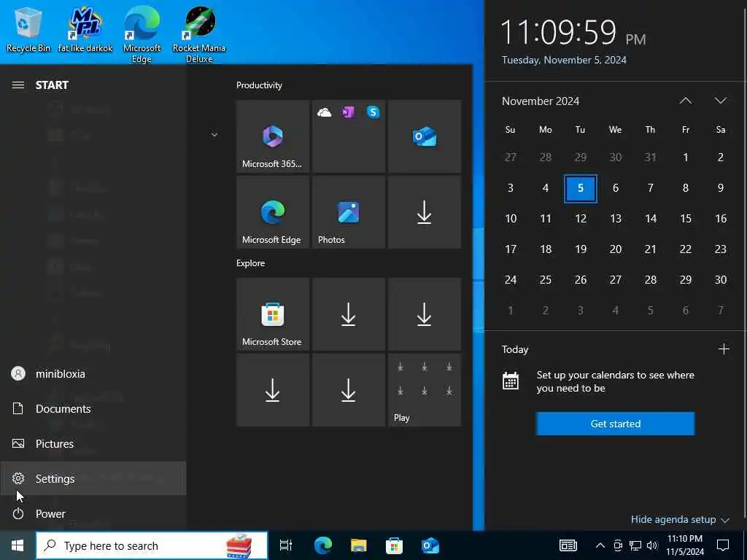Open Microsoft Store from the taskbar
This screenshot has height=560, width=747.
click(x=394, y=545)
